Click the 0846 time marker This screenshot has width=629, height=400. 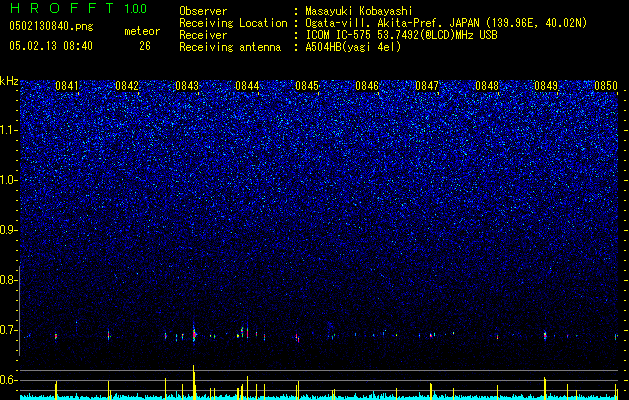point(367,86)
